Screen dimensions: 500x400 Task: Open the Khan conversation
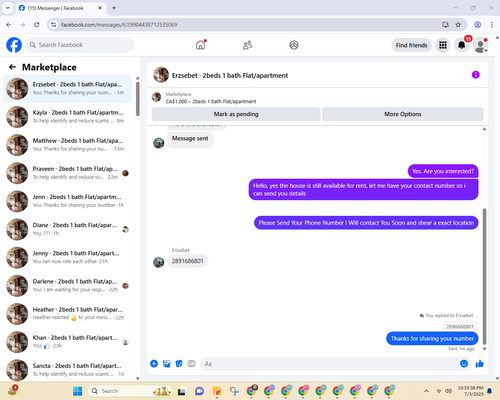pos(68,342)
